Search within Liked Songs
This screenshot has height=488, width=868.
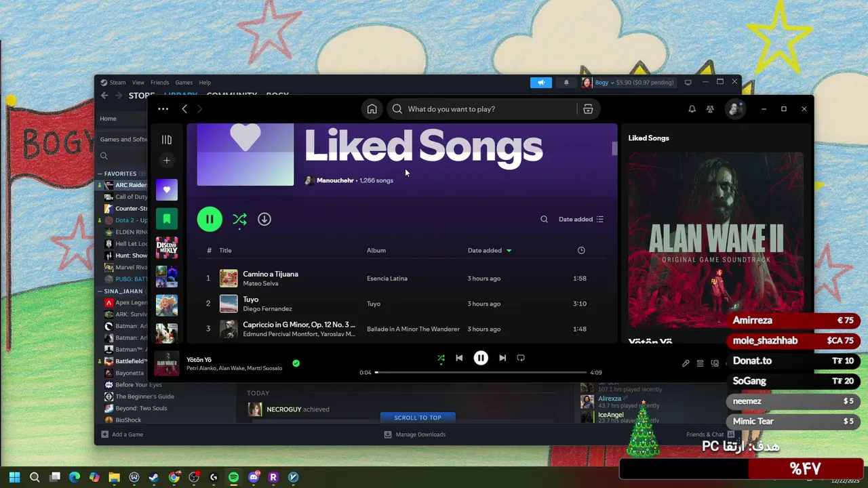[544, 220]
